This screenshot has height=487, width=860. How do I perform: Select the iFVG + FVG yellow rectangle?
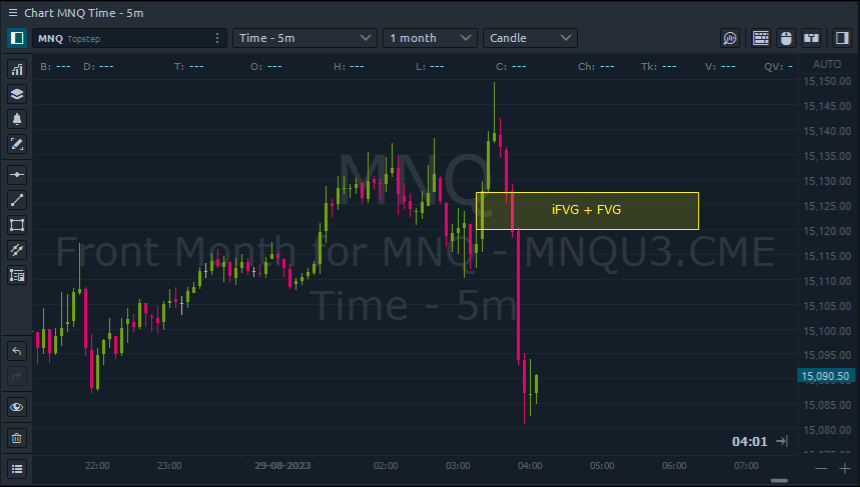[587, 211]
